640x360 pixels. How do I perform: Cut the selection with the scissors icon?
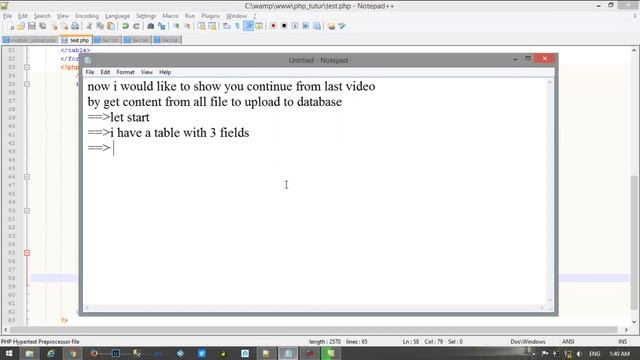[x=89, y=26]
